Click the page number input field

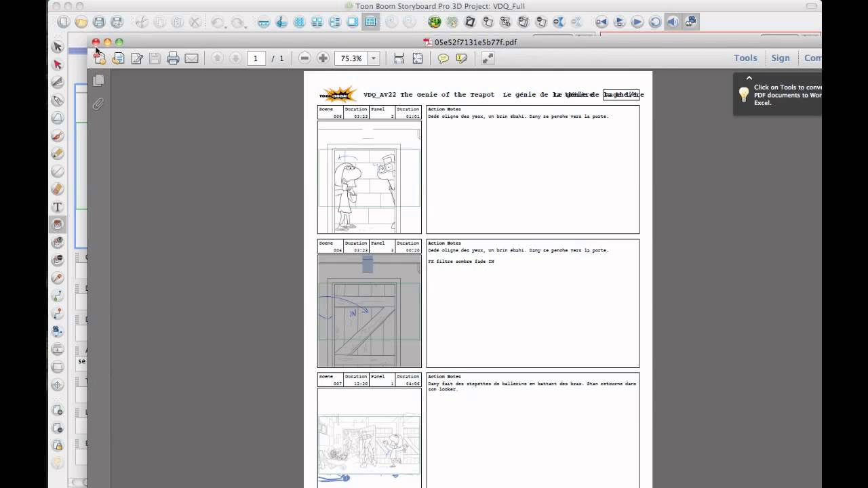point(256,58)
